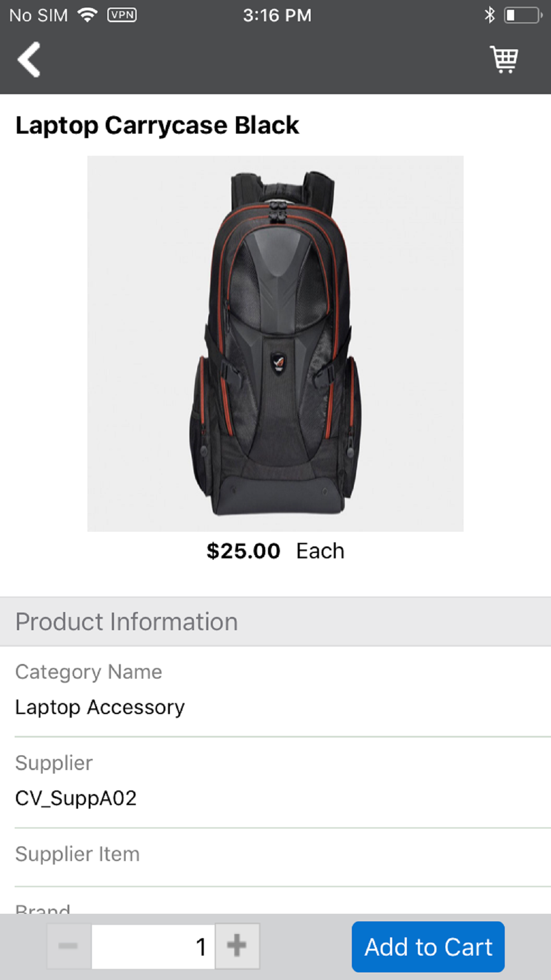Tap the $25.00 price text
The image size is (551, 980).
pyautogui.click(x=243, y=551)
